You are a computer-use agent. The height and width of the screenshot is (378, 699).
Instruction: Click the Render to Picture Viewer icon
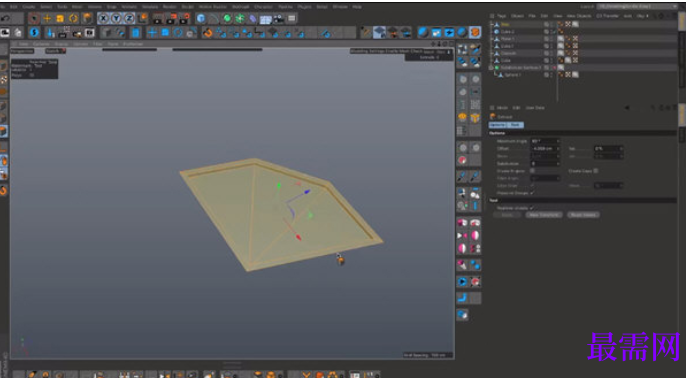[x=171, y=19]
